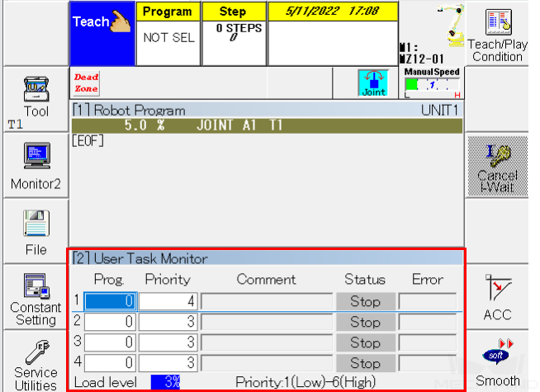Select the [2] User Task Monitor title bar
540x392 pixels.
point(267,258)
